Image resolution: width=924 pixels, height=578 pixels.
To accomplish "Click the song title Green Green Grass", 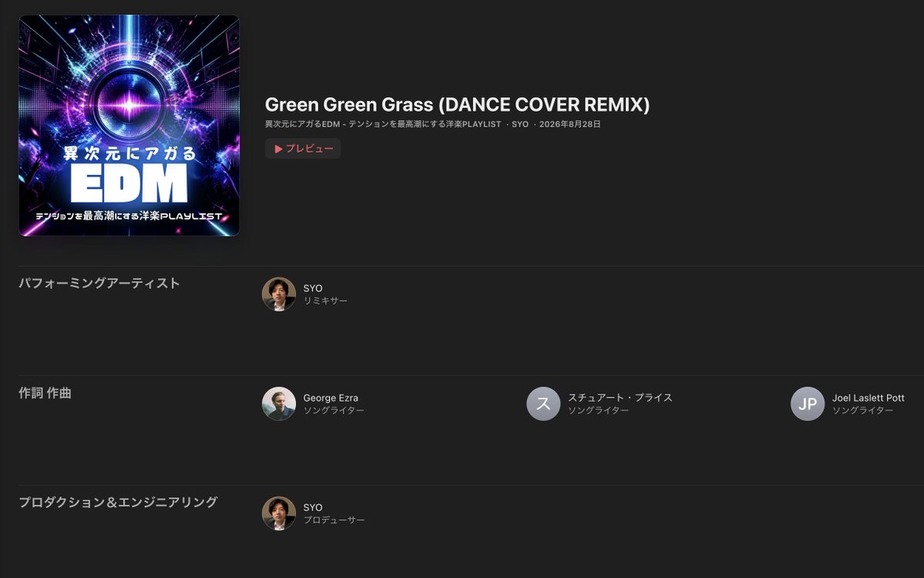I will [x=457, y=104].
